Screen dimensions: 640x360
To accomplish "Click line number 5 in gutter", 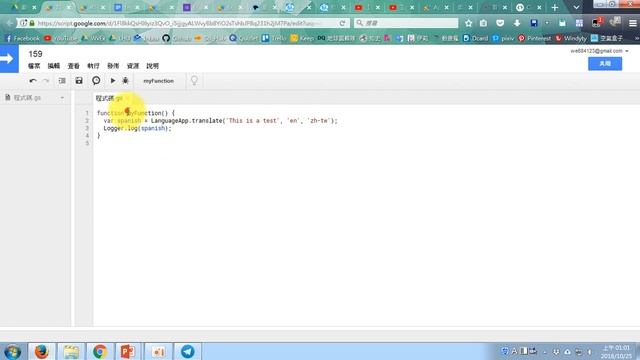I will click(87, 143).
